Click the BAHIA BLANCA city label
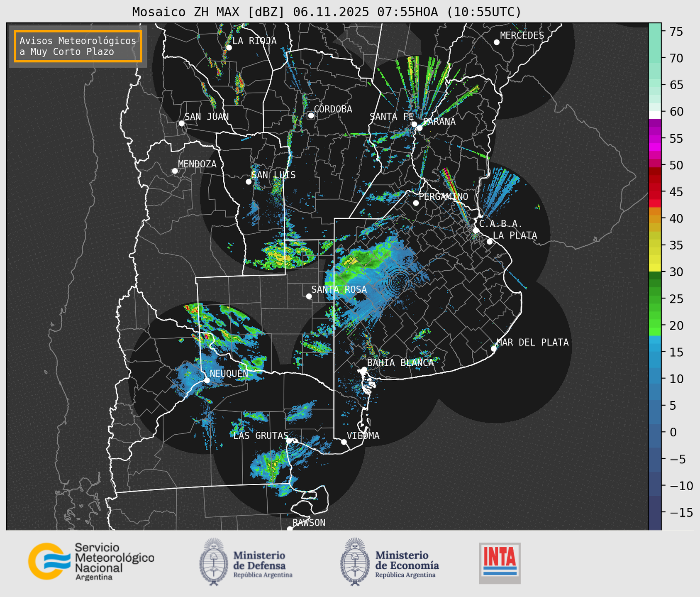700x597 pixels. pos(400,363)
